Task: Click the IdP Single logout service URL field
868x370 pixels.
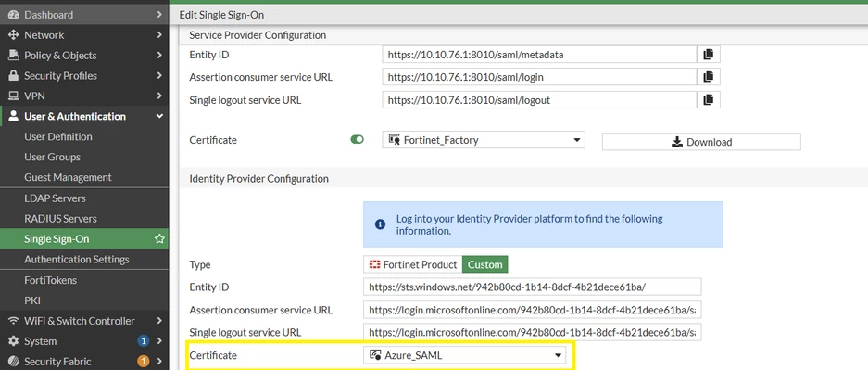Action: coord(533,332)
